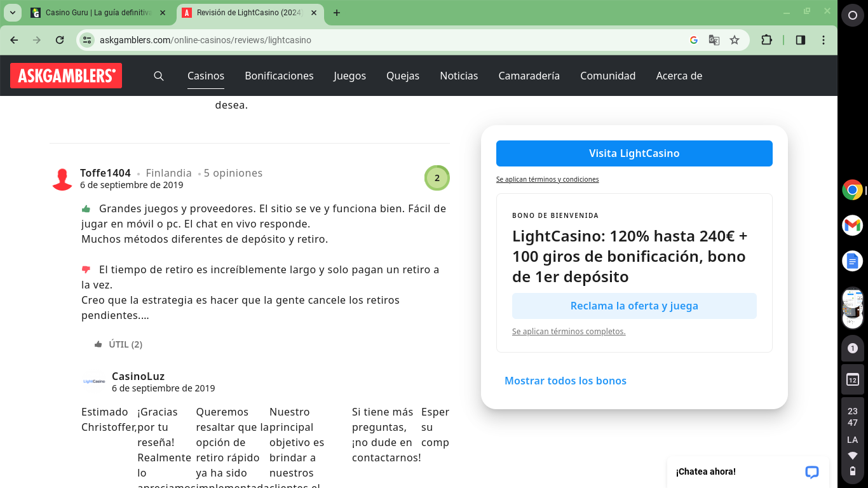Open the Chrome three-dot menu
Image resolution: width=868 pixels, height=488 pixels.
click(x=824, y=40)
